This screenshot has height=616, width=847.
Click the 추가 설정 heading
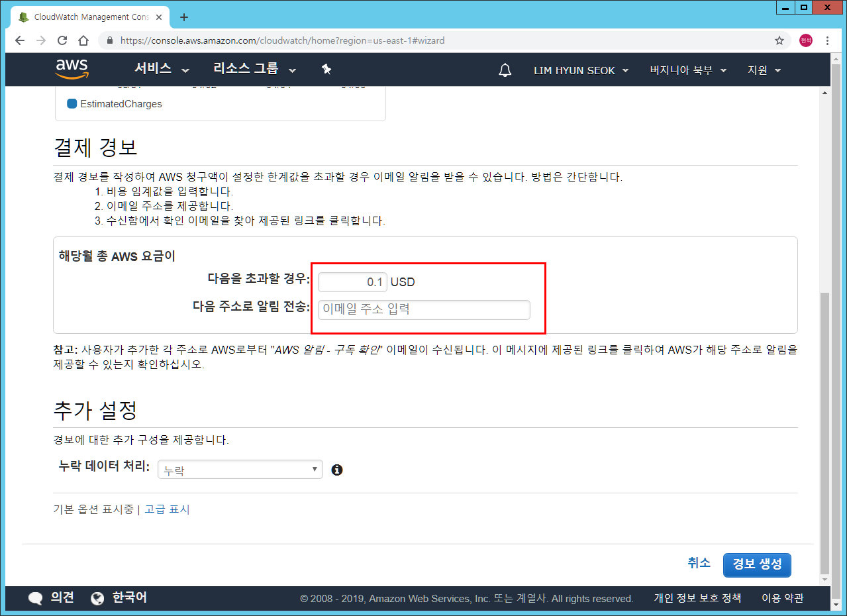click(95, 410)
